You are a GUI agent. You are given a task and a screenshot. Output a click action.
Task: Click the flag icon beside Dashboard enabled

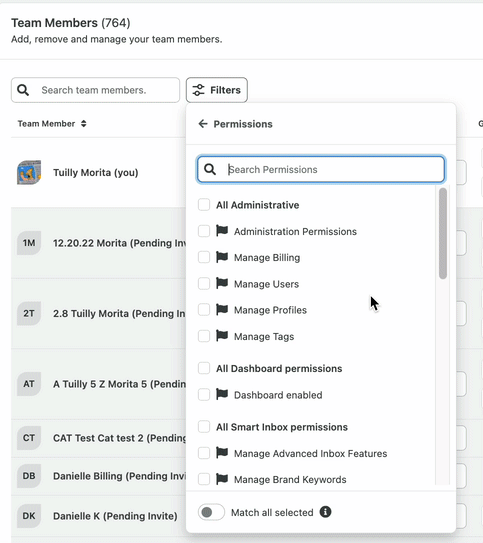coord(222,394)
